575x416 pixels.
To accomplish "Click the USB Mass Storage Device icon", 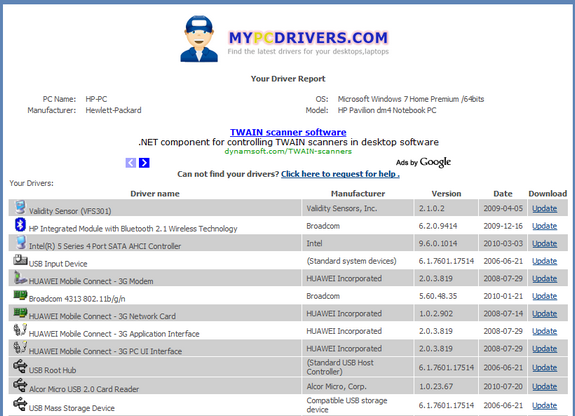I will tap(20, 404).
